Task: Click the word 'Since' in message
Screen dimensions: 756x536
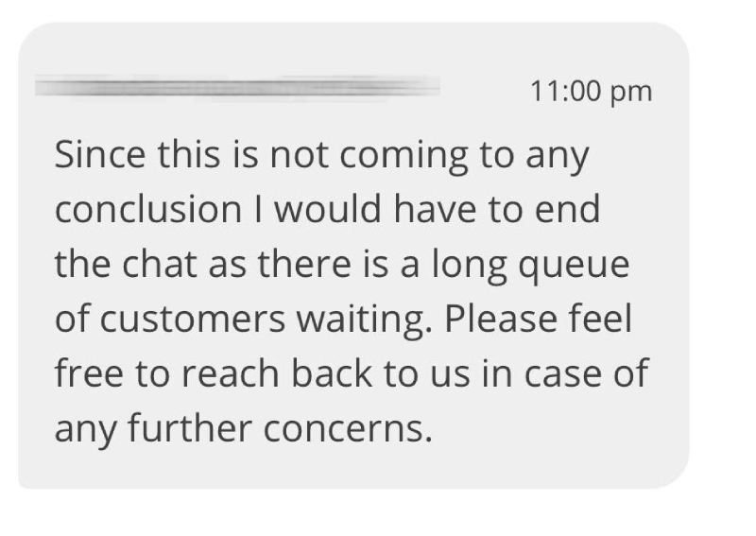Action: click(100, 154)
